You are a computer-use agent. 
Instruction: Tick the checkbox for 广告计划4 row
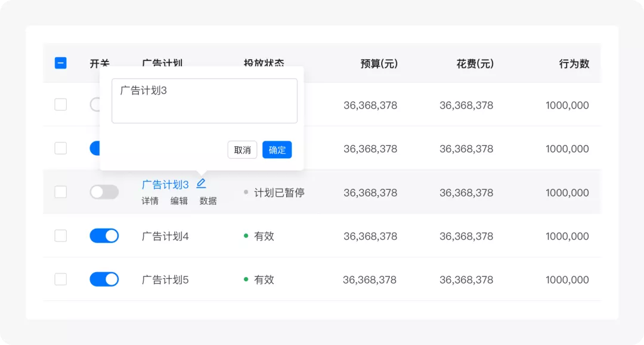pyautogui.click(x=61, y=236)
